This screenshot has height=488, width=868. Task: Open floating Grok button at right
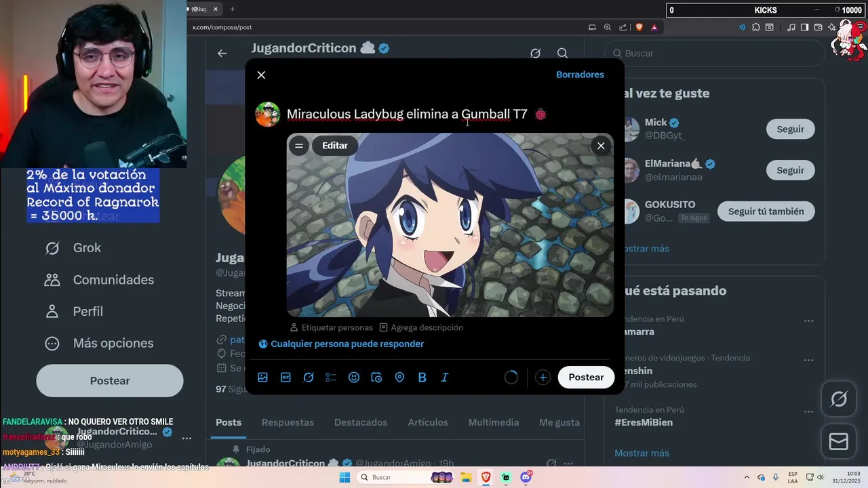point(839,400)
